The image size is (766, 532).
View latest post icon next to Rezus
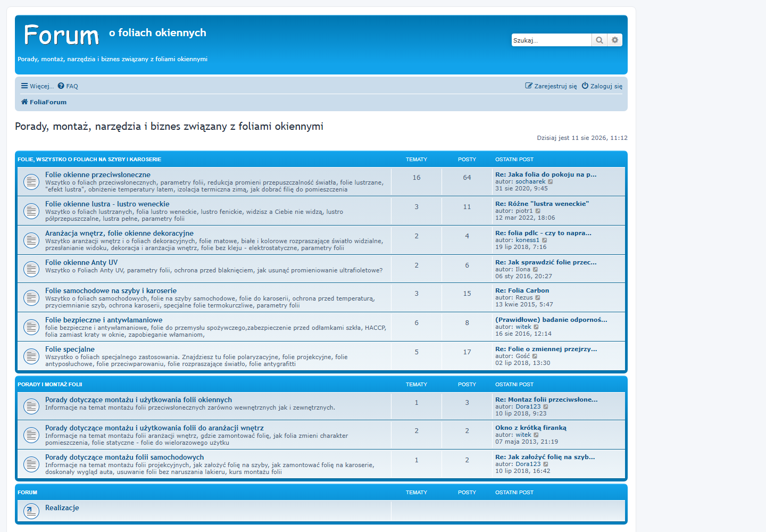coord(538,298)
